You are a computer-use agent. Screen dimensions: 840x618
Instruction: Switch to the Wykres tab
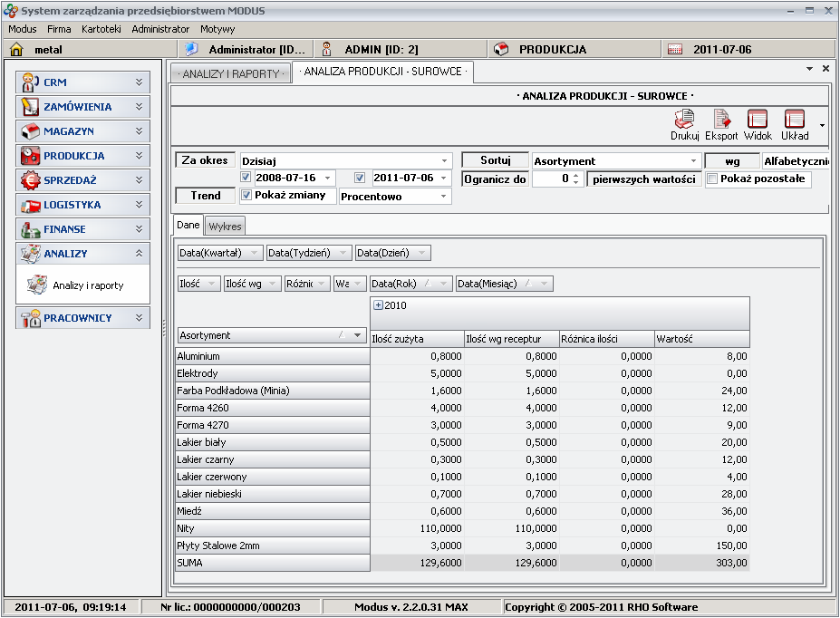tap(225, 227)
